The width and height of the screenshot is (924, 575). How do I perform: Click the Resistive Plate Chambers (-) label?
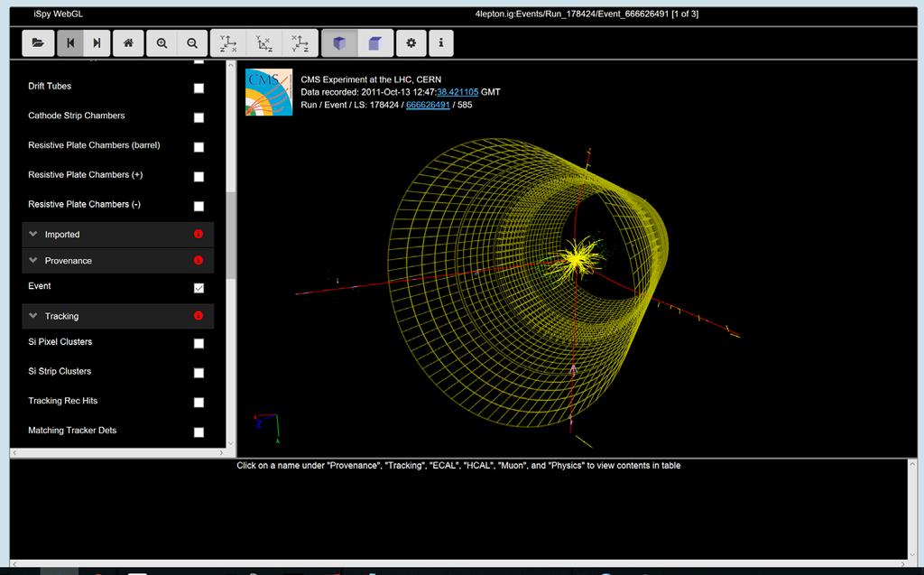84,204
